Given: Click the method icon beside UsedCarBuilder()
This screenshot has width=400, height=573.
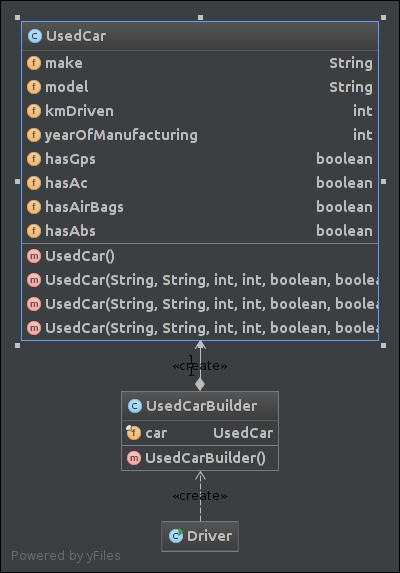Looking at the screenshot, I should (x=134, y=458).
